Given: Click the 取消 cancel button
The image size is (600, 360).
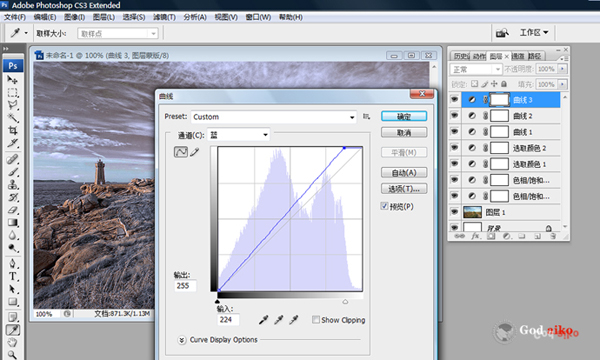Looking at the screenshot, I should coord(404,133).
